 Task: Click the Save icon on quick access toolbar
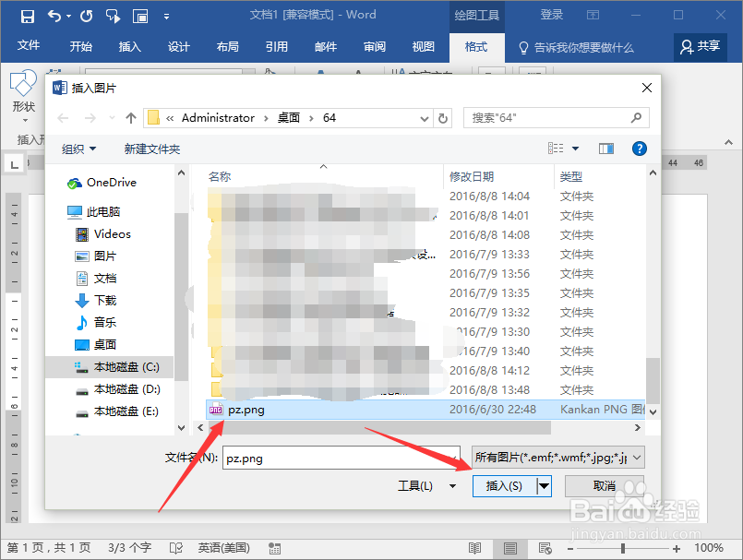coord(26,14)
